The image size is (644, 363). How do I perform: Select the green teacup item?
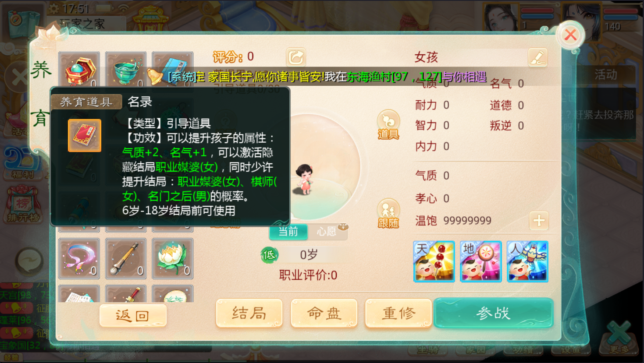coord(126,70)
